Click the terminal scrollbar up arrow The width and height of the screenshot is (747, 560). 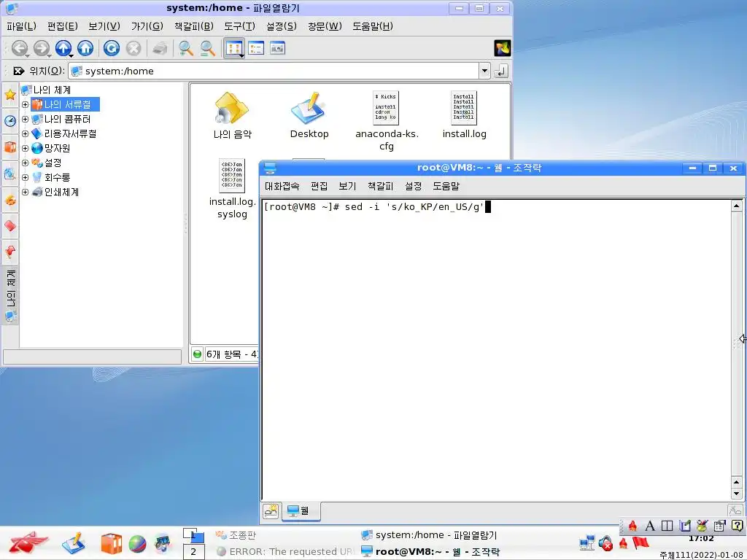pyautogui.click(x=737, y=206)
